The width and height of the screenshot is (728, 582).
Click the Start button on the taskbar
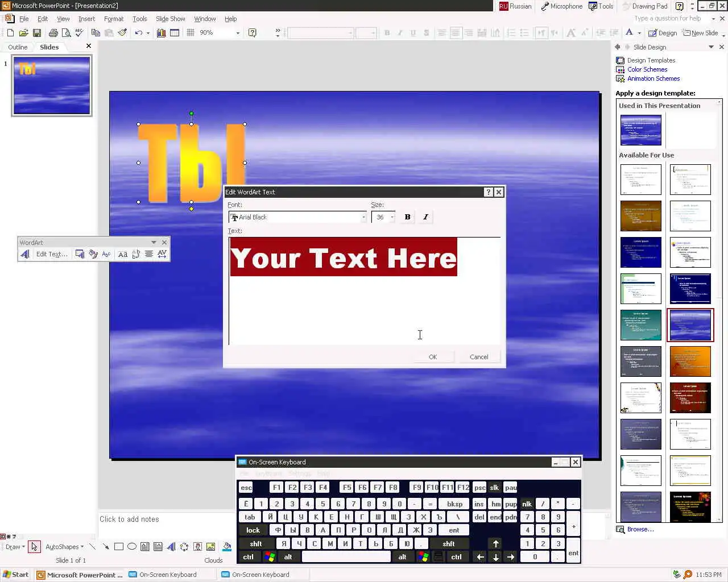16,575
